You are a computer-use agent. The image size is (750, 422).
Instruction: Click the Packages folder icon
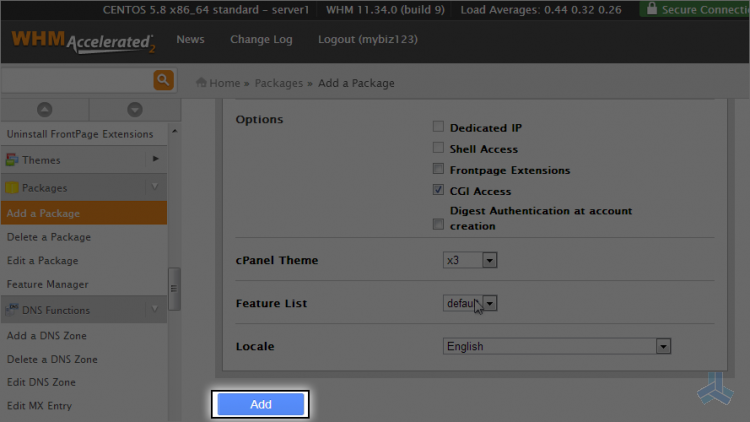click(12, 188)
